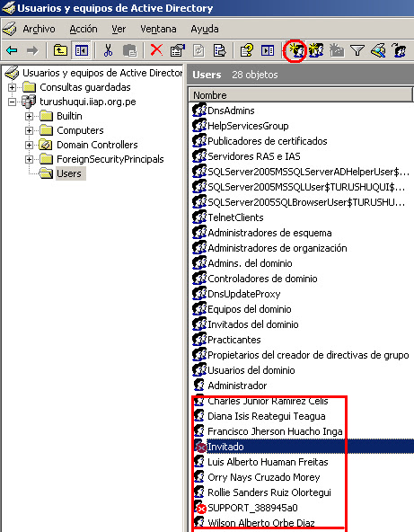
Task: Expand the Domain Controllers node
Action: (x=29, y=145)
